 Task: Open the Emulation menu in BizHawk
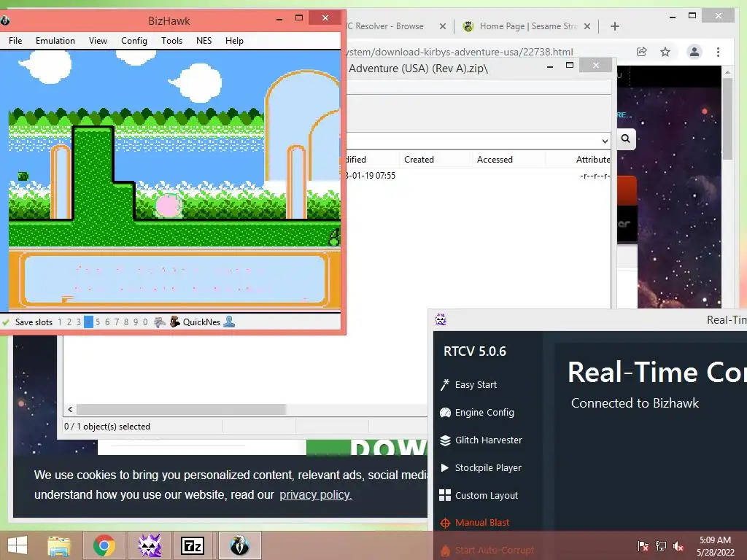coord(55,41)
